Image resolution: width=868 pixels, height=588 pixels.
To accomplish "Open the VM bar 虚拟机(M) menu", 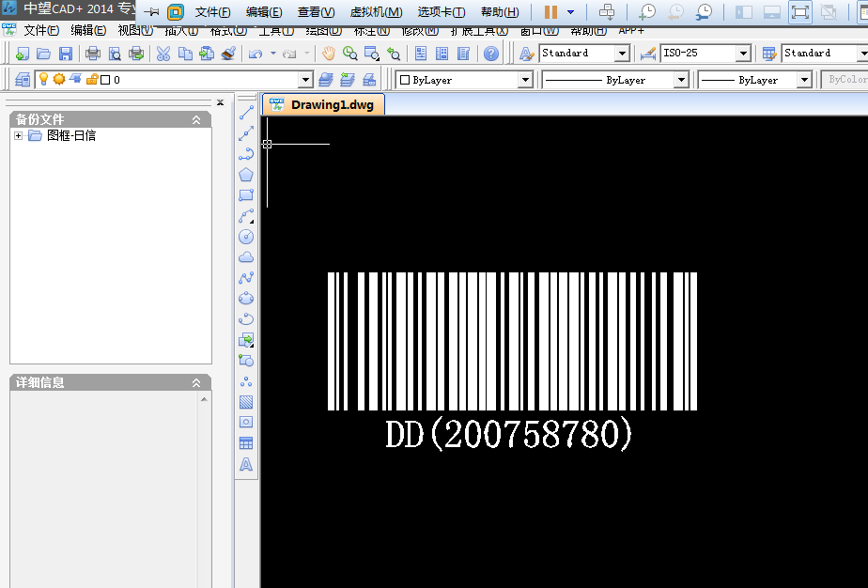I will 377,11.
